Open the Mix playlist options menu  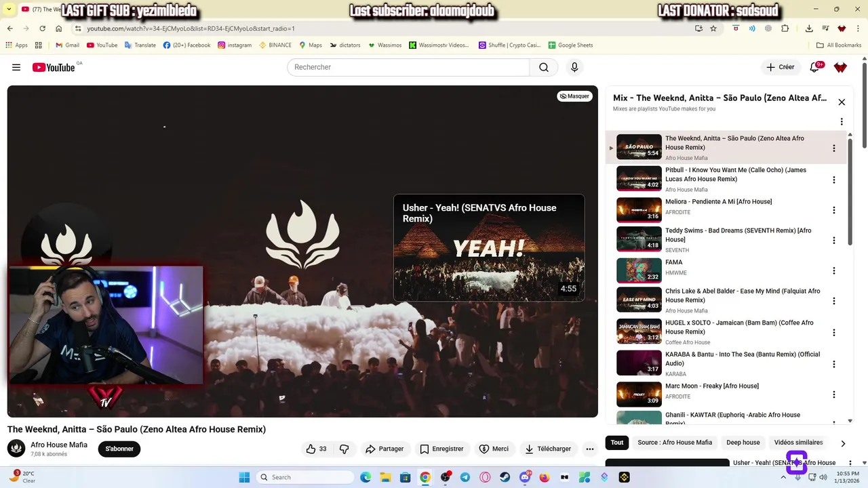pyautogui.click(x=842, y=122)
